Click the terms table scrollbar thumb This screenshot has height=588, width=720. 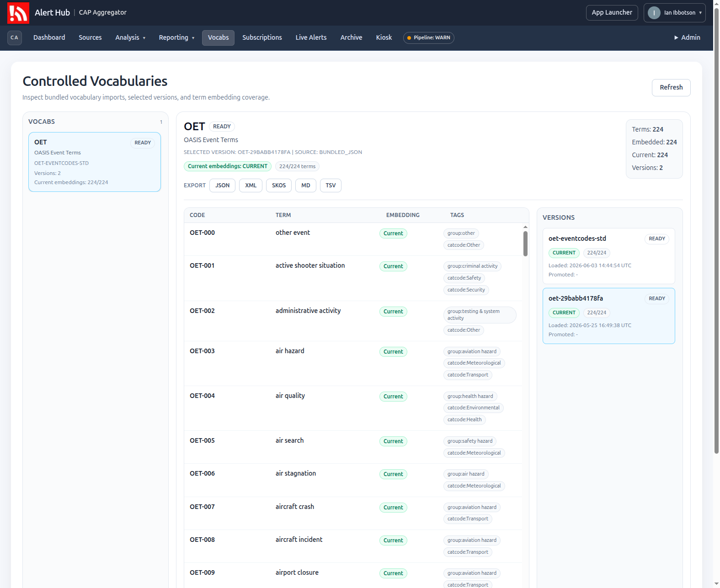525,244
